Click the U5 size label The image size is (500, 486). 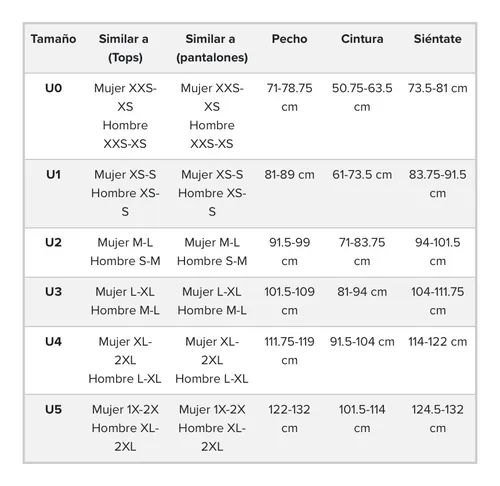(x=53, y=409)
